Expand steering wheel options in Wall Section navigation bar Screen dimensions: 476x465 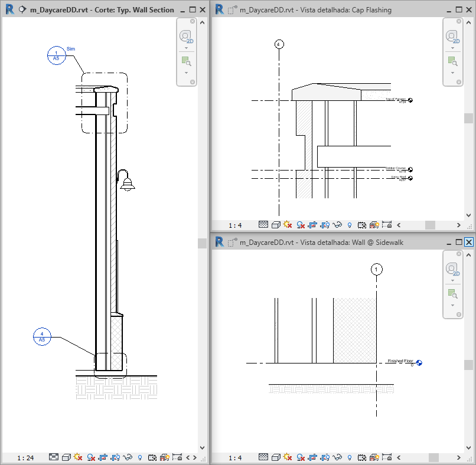pyautogui.click(x=187, y=48)
